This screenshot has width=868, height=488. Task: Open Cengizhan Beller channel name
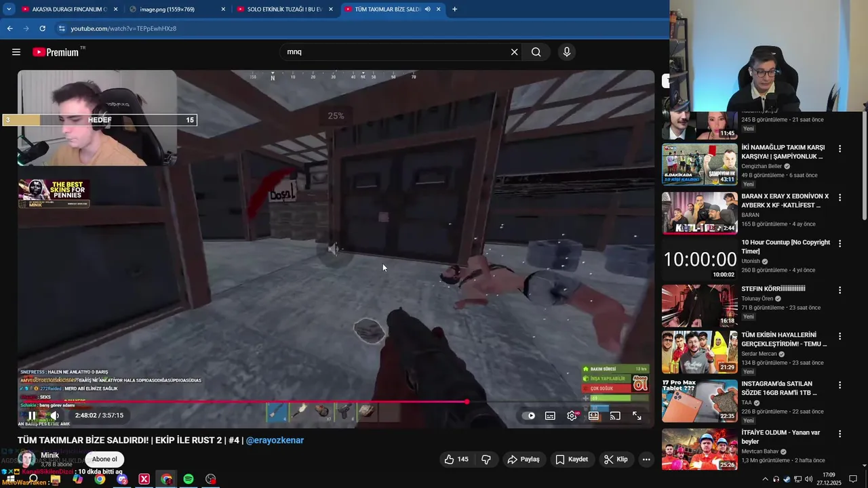[762, 166]
